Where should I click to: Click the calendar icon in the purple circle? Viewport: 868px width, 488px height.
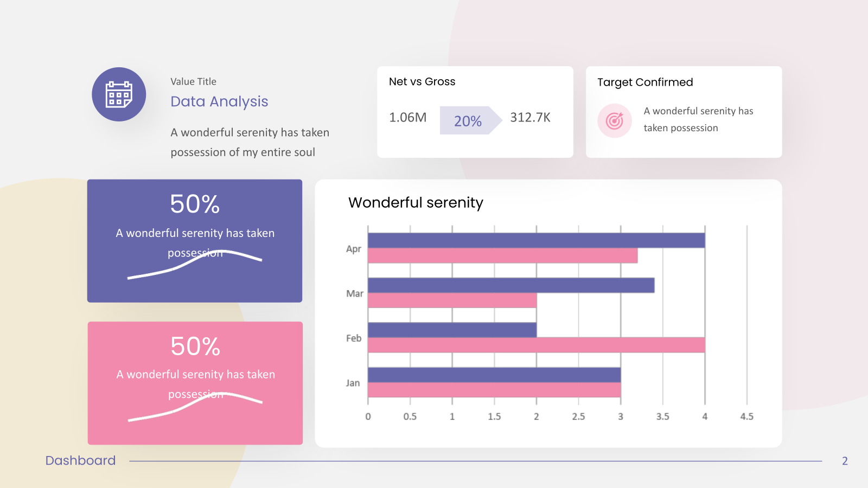click(119, 94)
